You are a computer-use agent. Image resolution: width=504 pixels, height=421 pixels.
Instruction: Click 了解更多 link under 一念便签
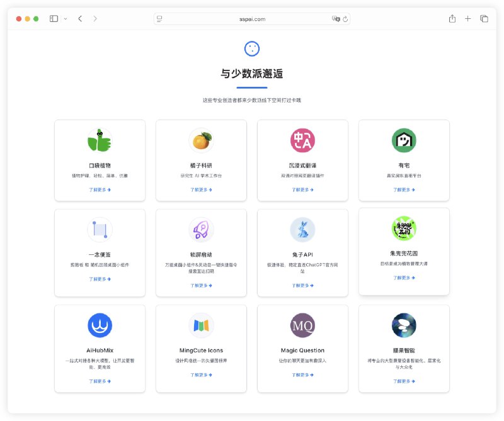[100, 278]
